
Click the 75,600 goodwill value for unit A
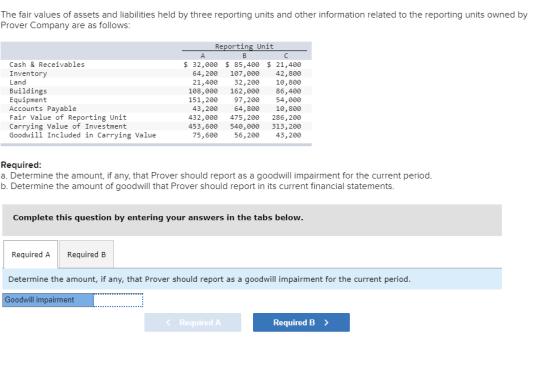coord(205,135)
